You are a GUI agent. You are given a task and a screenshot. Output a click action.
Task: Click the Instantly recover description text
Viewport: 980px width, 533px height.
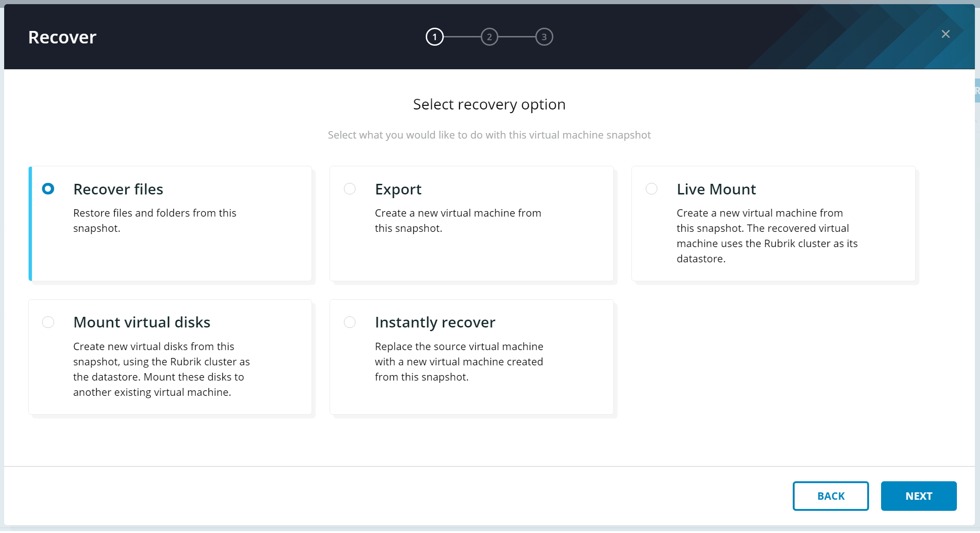pyautogui.click(x=459, y=362)
